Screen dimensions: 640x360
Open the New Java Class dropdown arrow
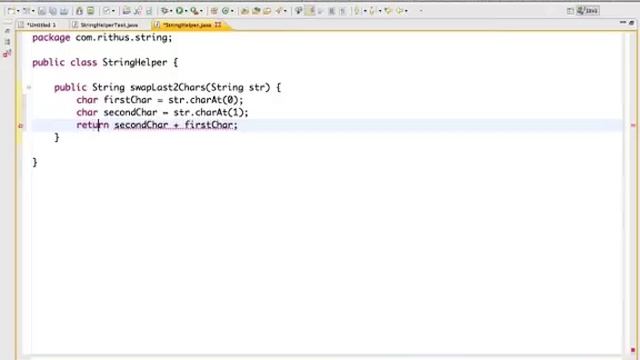click(232, 11)
